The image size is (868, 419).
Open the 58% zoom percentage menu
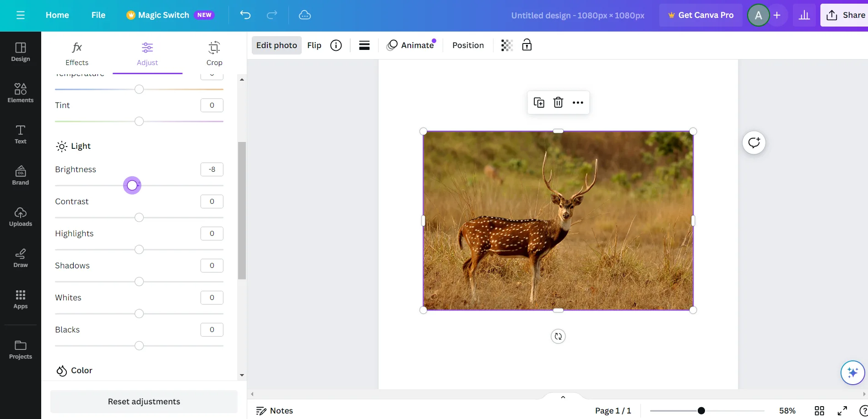click(x=787, y=411)
